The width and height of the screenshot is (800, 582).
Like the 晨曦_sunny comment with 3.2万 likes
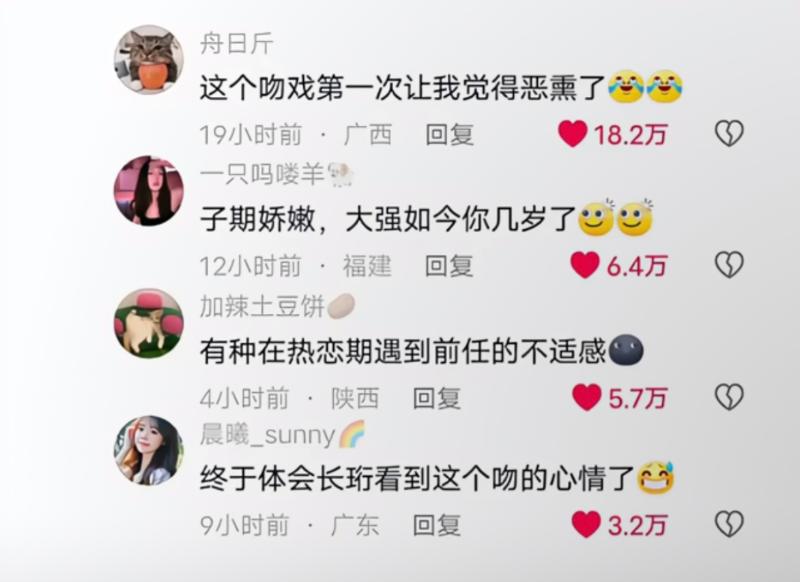point(586,524)
